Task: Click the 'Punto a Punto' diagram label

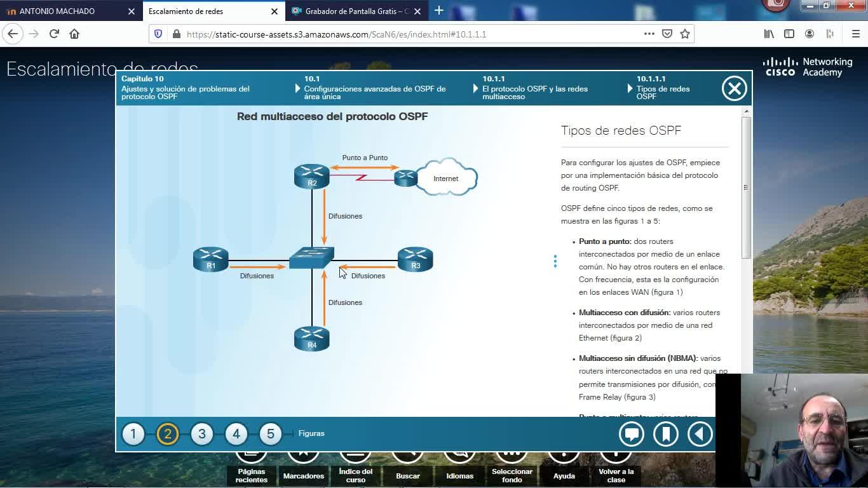Action: pyautogui.click(x=365, y=158)
